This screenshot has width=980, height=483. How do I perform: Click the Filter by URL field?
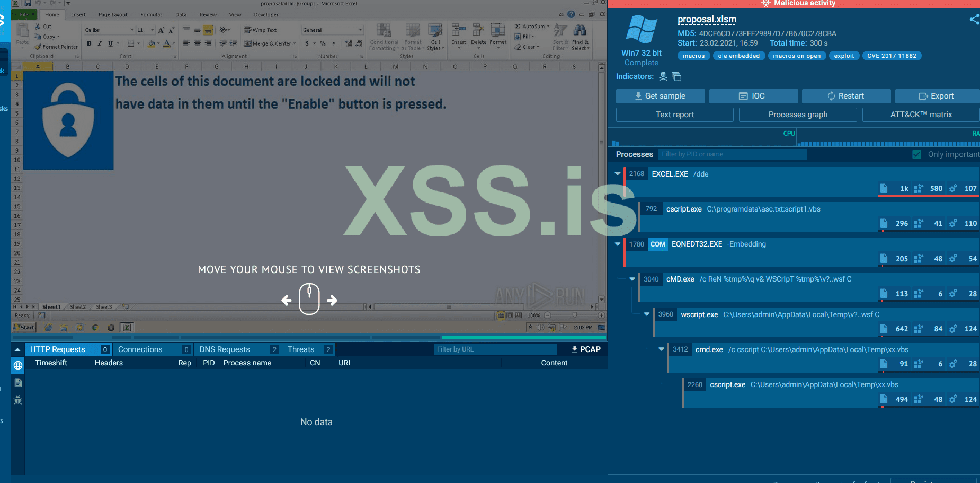pyautogui.click(x=495, y=349)
